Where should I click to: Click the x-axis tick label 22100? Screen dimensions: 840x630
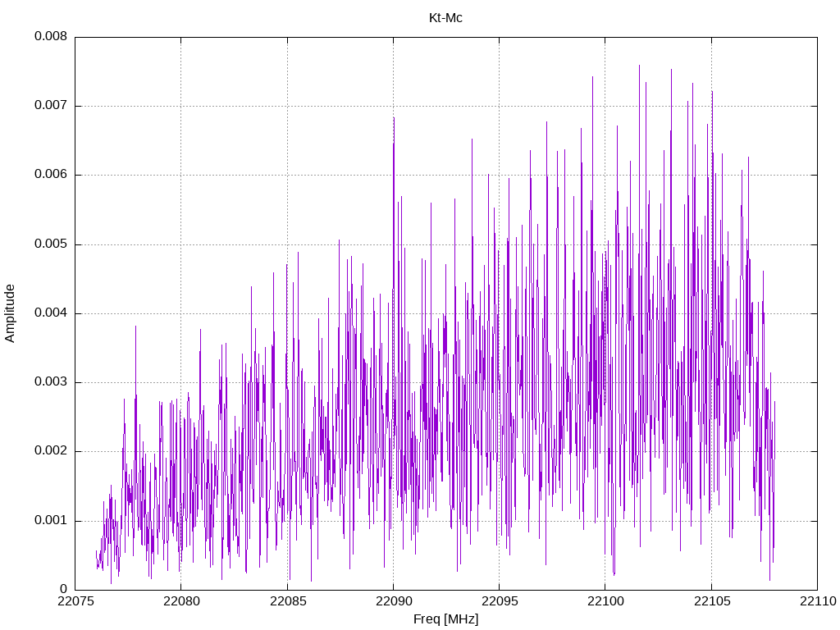pyautogui.click(x=605, y=601)
